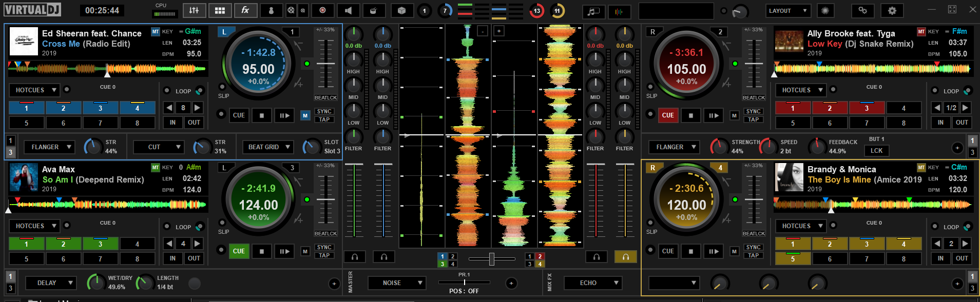Screen dimensions: 980x302
Task: Set loop OUT point on Ally Brooke deck
Action: (962, 123)
